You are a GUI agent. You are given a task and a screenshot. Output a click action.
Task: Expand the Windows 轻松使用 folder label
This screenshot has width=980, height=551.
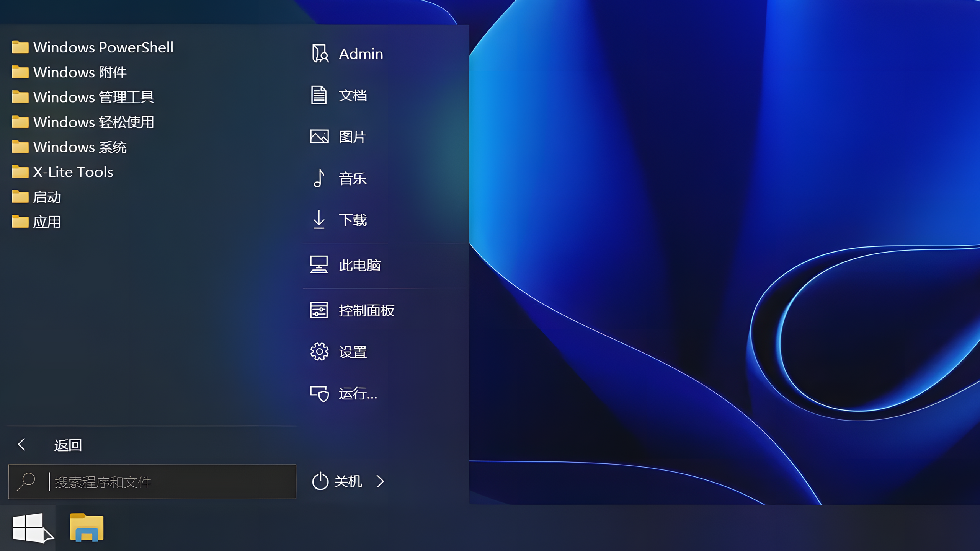point(94,122)
